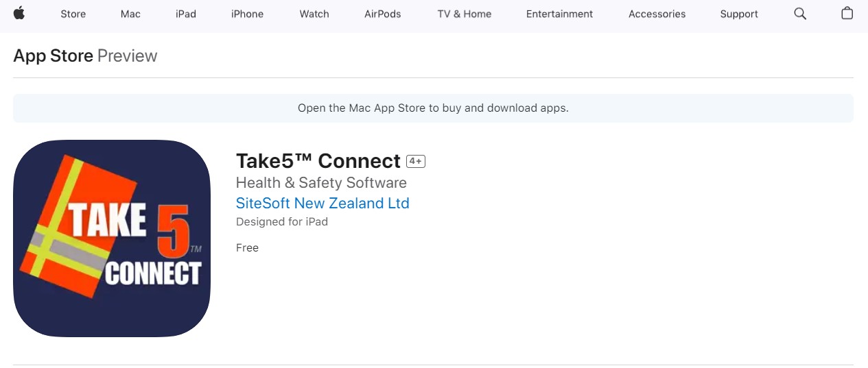Click the Designed for iPad text
This screenshot has height=368, width=868.
[282, 222]
